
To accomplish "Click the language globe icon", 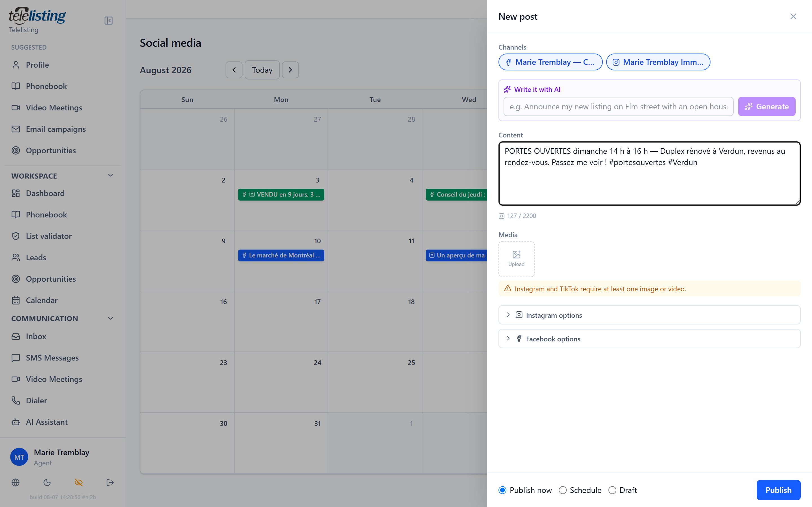I will click(x=16, y=482).
